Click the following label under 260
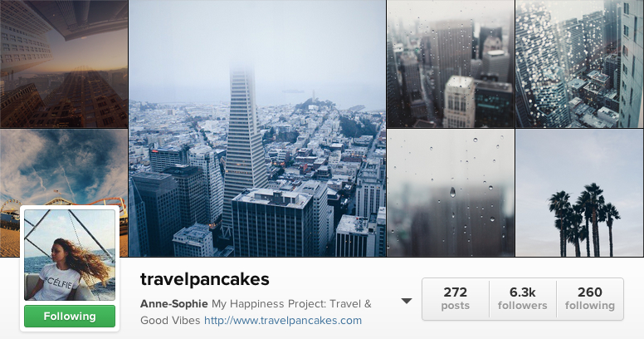The width and height of the screenshot is (644, 339). pos(590,306)
